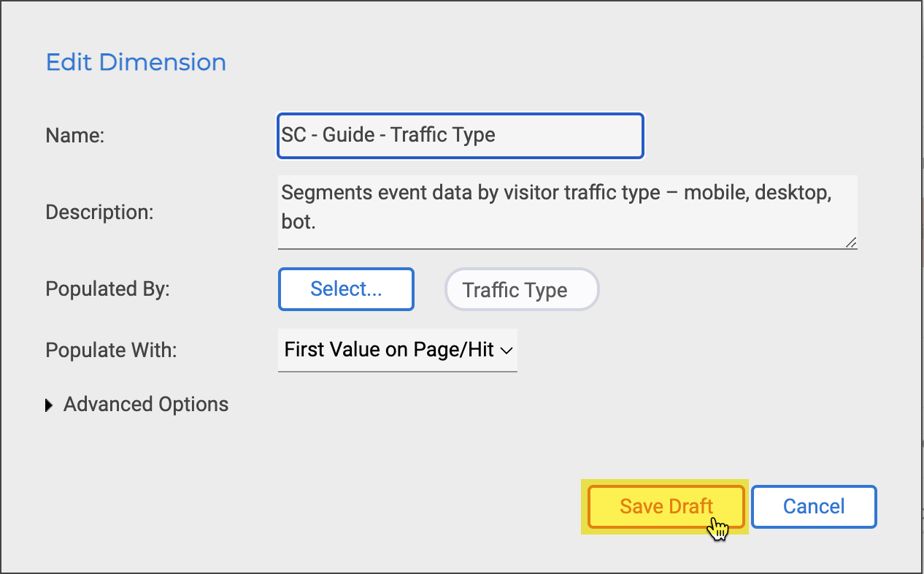
Task: Click "First Value on Page/Hit" text
Action: pos(389,350)
